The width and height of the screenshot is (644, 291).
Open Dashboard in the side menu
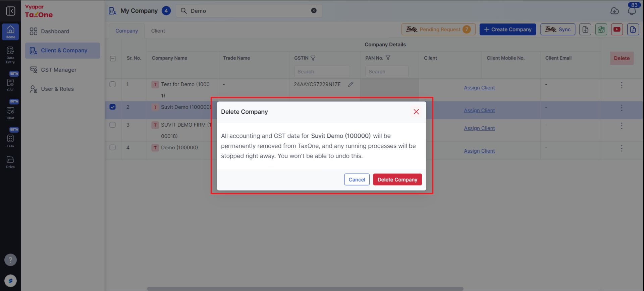coord(62,31)
